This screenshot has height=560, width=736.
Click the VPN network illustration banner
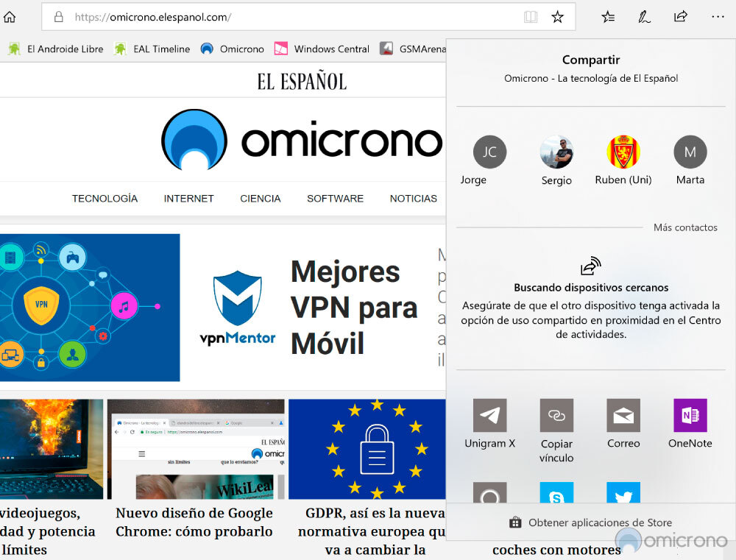(90, 308)
